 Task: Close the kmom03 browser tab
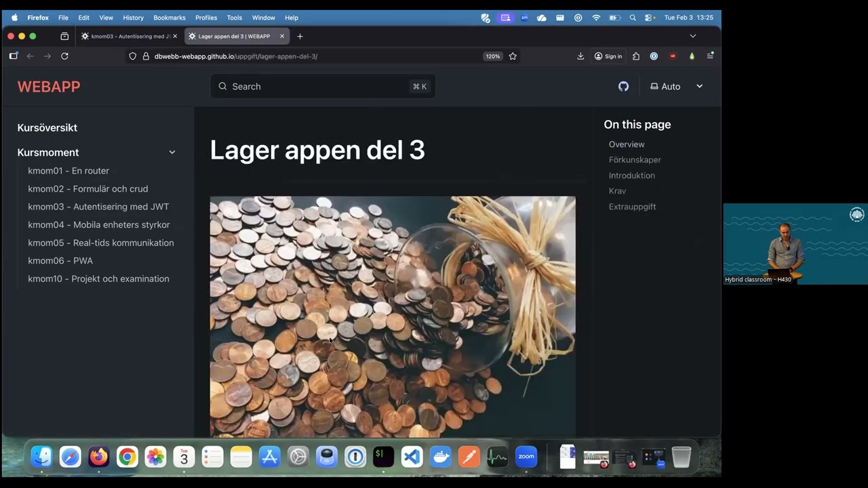click(175, 36)
